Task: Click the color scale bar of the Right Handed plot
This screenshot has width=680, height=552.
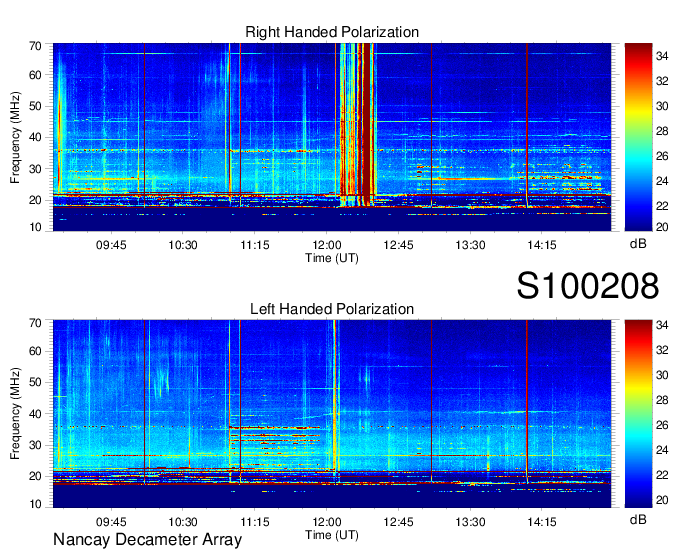Action: [638, 137]
